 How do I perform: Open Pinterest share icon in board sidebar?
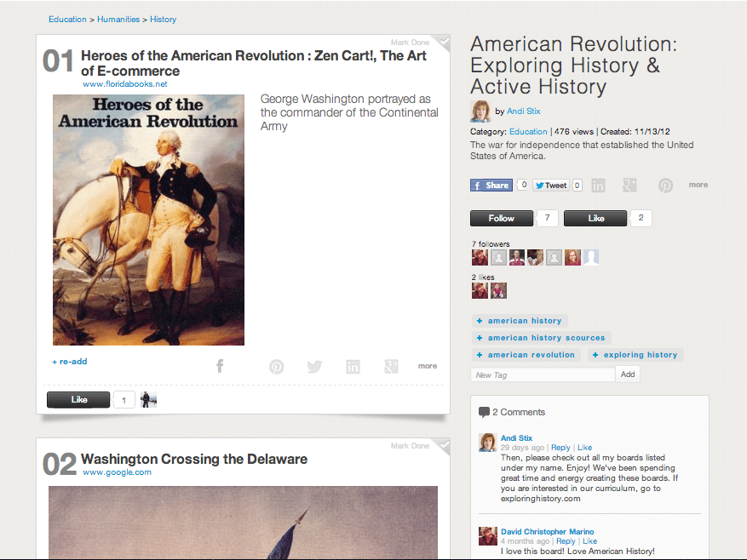(x=665, y=186)
